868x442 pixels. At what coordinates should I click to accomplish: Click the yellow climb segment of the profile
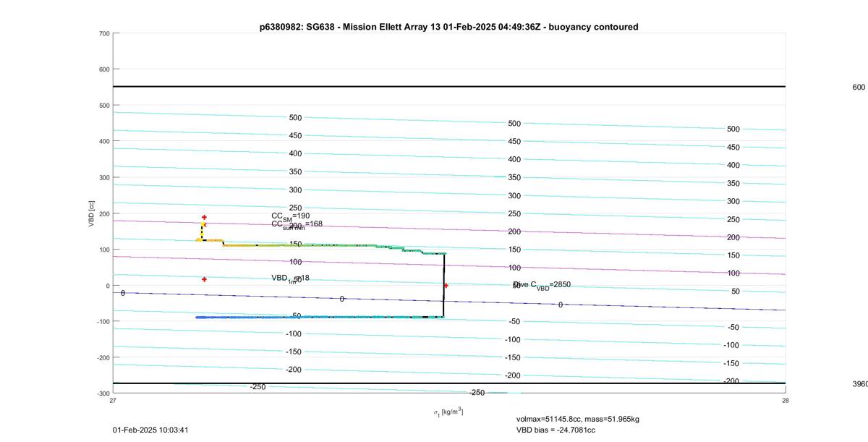pos(201,231)
